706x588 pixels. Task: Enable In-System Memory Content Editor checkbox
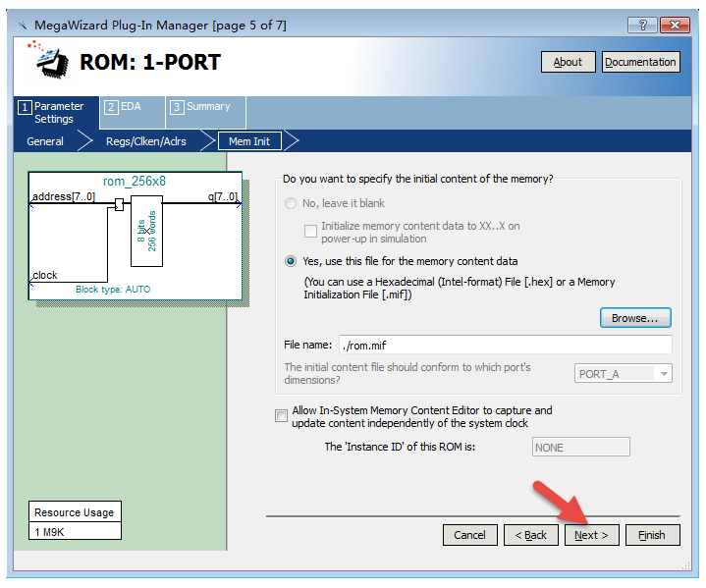(281, 415)
